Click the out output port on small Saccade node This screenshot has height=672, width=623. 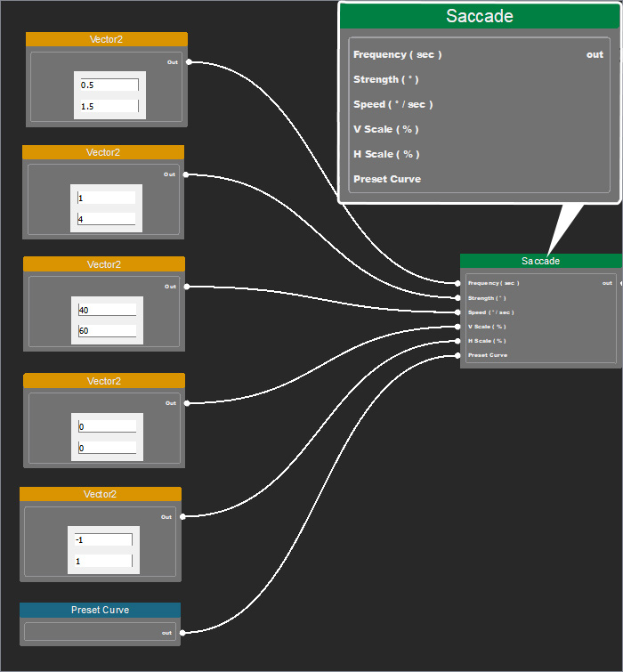pos(621,283)
